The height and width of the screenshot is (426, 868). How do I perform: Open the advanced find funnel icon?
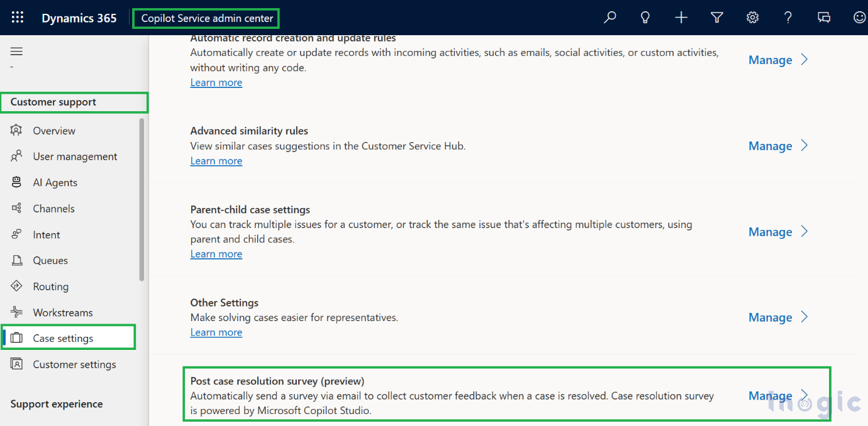[716, 18]
